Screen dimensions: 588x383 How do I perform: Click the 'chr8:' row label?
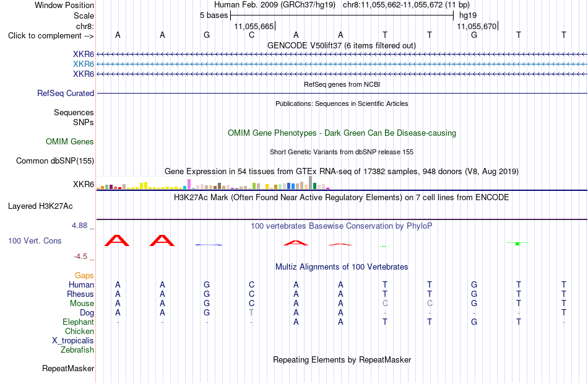point(85,26)
